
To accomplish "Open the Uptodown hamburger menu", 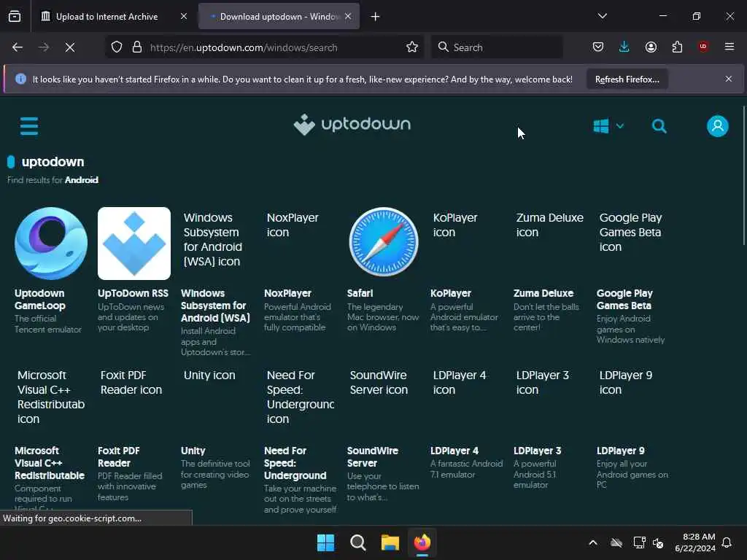I will 29,126.
